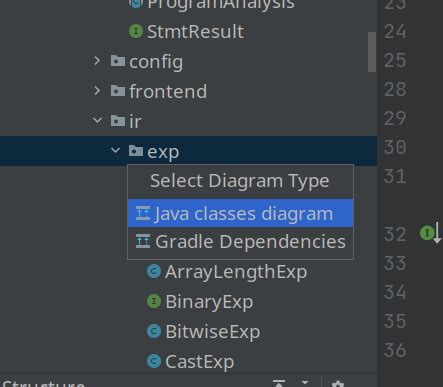
Task: Select the exp package row text
Action: click(163, 152)
